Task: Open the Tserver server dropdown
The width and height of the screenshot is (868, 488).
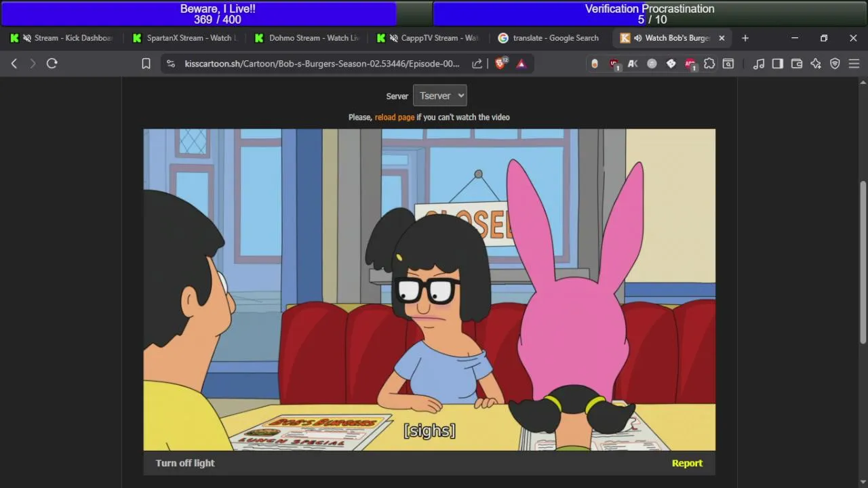Action: coord(440,96)
